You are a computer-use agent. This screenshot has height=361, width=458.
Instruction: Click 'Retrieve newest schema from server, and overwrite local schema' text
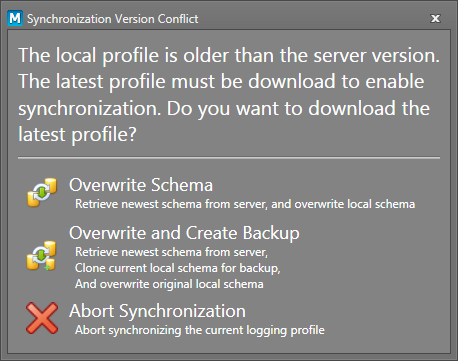245,204
